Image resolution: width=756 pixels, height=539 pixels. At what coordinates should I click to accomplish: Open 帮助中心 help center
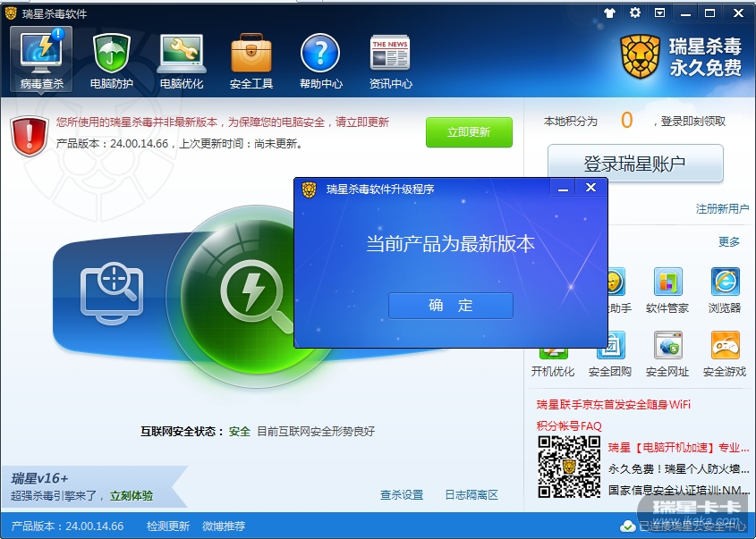pyautogui.click(x=320, y=60)
